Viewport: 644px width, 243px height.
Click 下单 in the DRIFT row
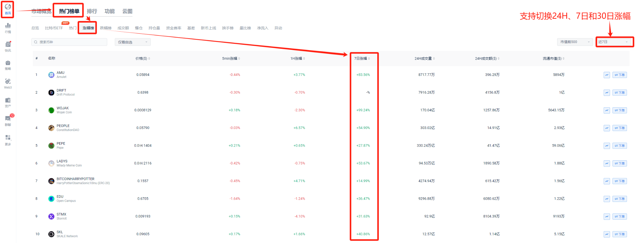tap(620, 93)
